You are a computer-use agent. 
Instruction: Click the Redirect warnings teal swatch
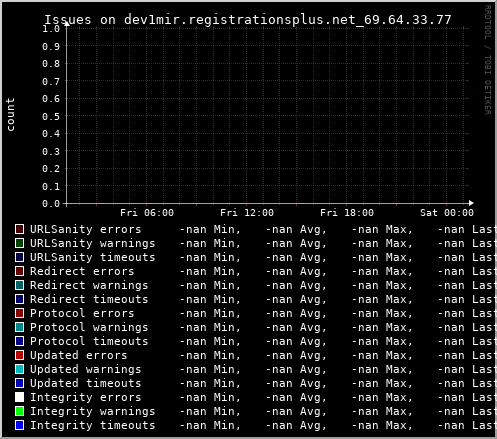click(x=19, y=285)
